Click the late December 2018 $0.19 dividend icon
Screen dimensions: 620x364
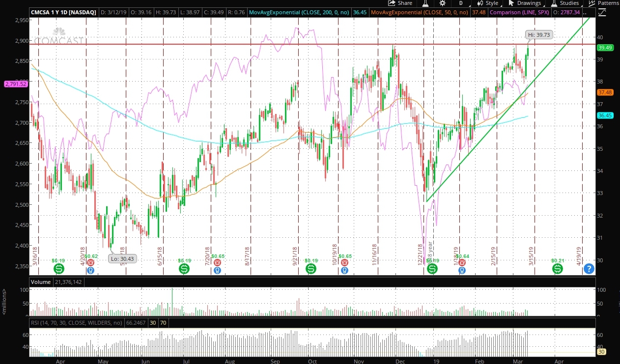[x=432, y=269]
